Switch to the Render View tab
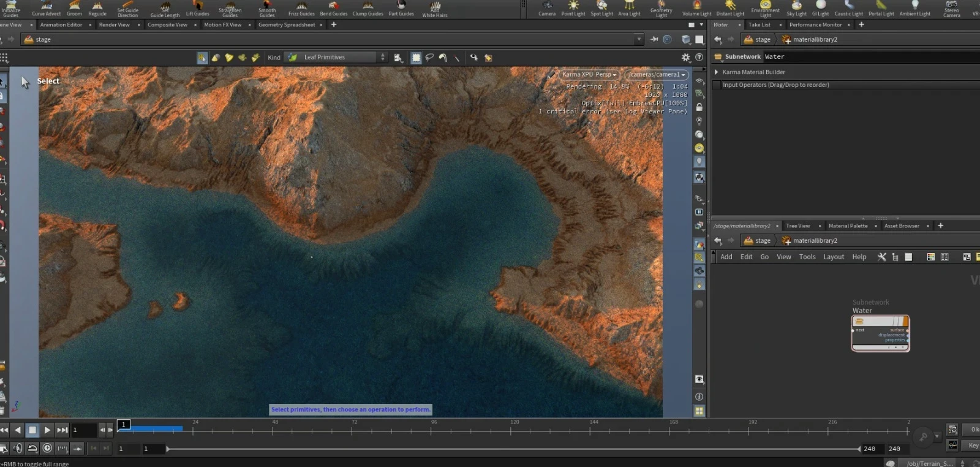 click(x=114, y=25)
